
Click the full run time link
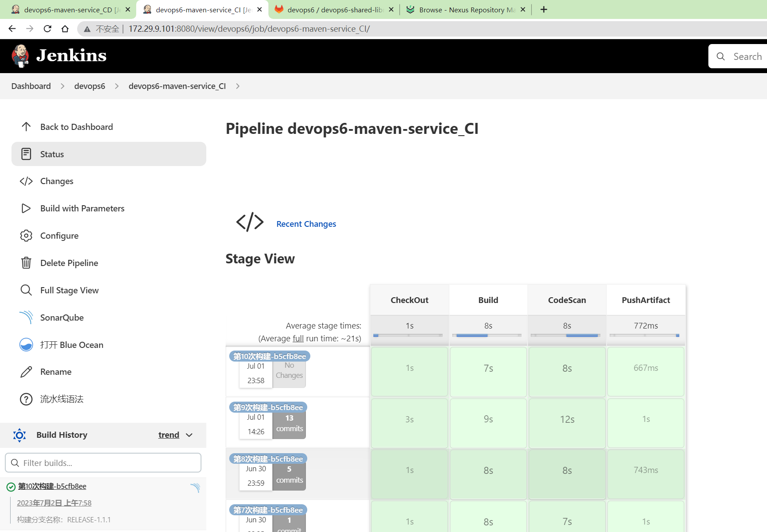pyautogui.click(x=298, y=338)
